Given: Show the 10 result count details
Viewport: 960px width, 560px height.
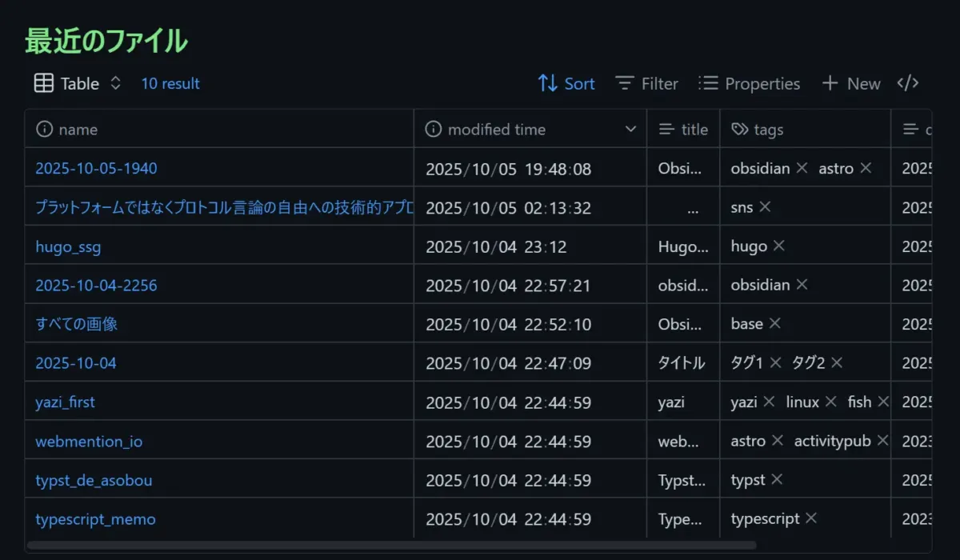Looking at the screenshot, I should 170,83.
